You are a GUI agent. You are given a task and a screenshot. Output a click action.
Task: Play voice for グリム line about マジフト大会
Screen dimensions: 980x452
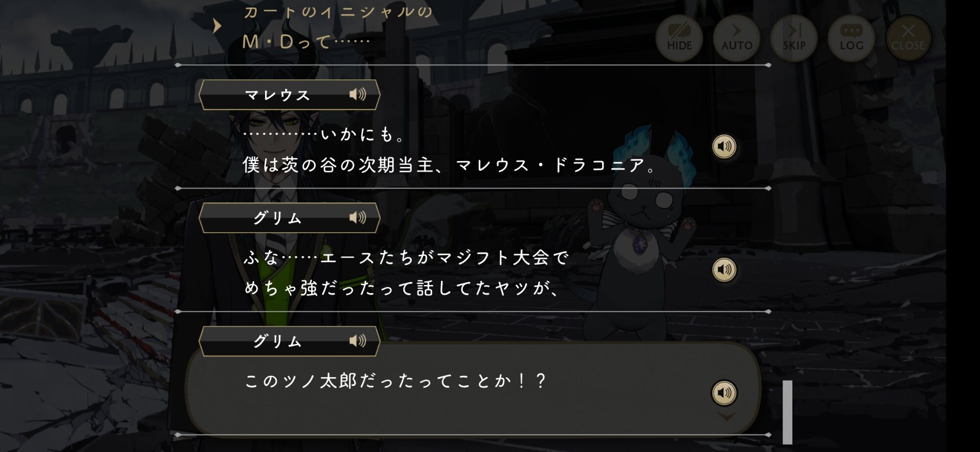pos(724,269)
